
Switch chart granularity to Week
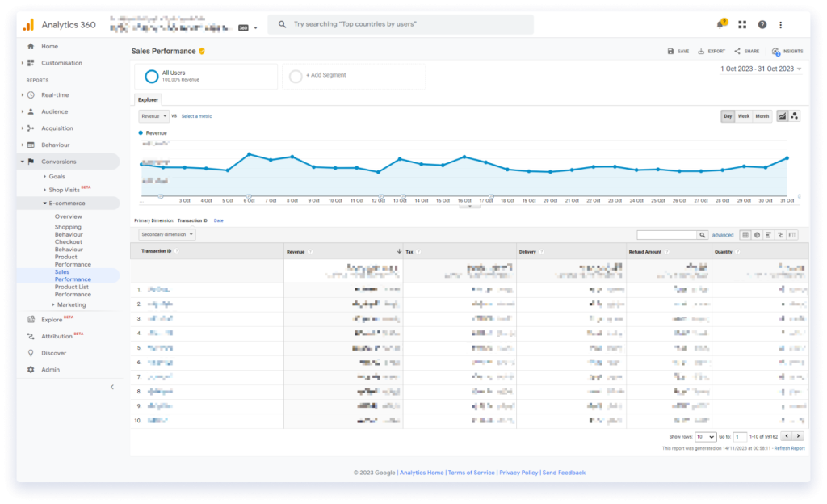(x=744, y=115)
